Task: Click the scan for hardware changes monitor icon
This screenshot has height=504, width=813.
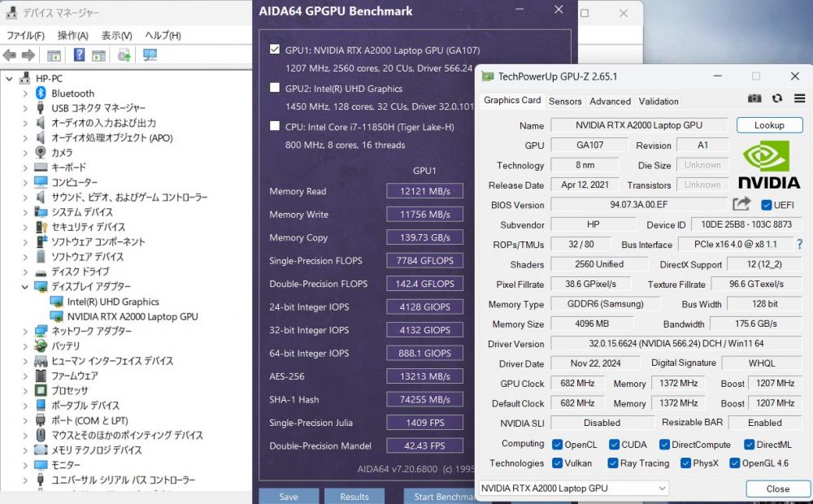Action: coord(150,55)
